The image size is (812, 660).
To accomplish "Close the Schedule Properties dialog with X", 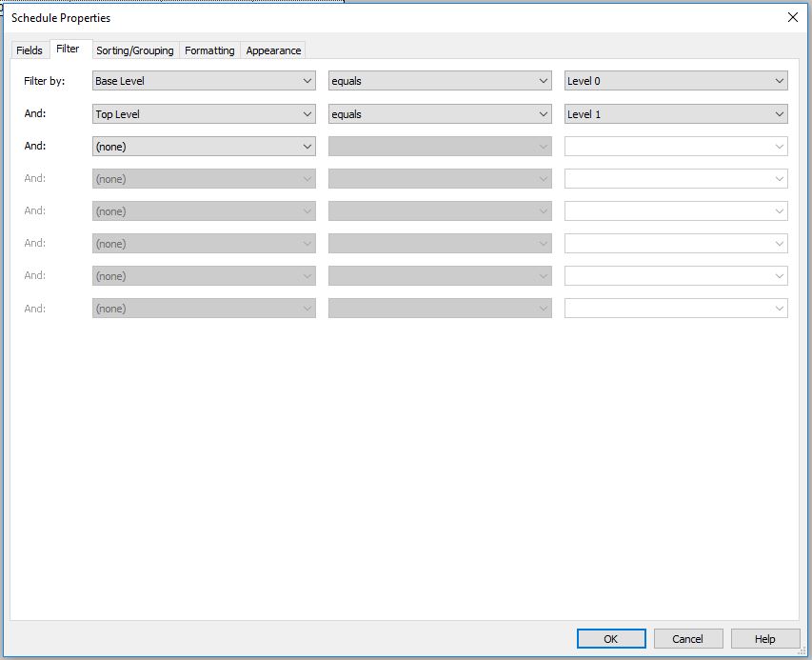I will (793, 17).
